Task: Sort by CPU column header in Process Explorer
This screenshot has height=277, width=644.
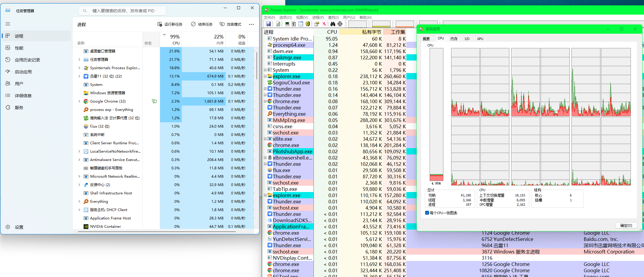Action: coord(326,32)
